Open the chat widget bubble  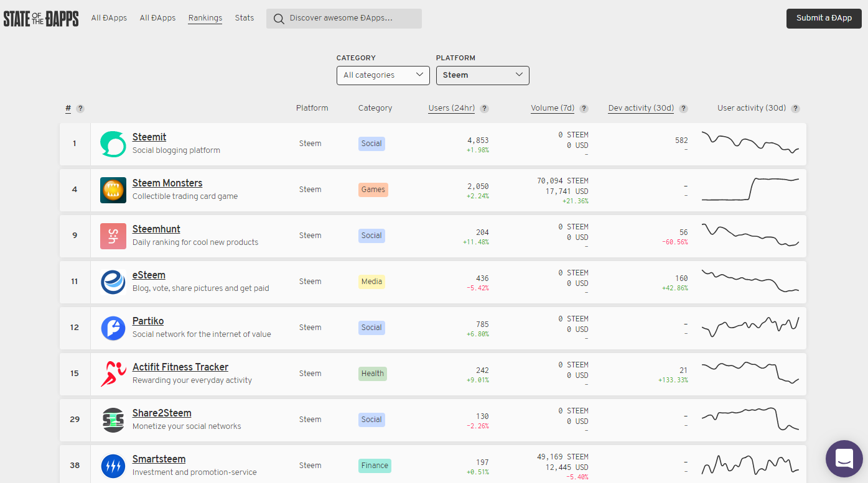tap(844, 459)
